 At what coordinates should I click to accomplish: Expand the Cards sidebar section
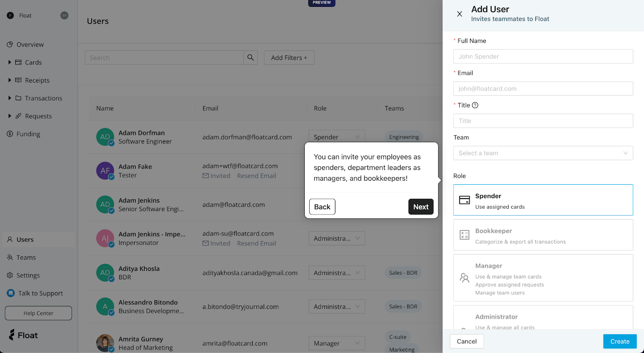click(x=10, y=62)
